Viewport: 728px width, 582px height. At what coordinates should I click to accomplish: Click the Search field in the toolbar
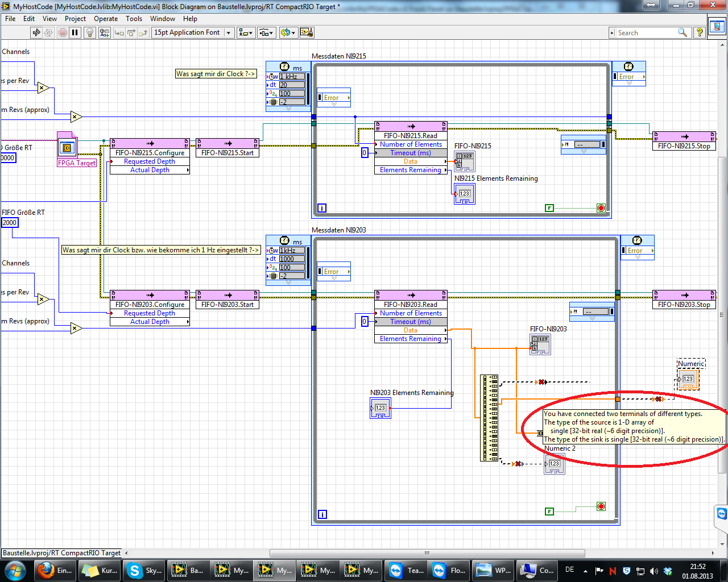click(650, 33)
